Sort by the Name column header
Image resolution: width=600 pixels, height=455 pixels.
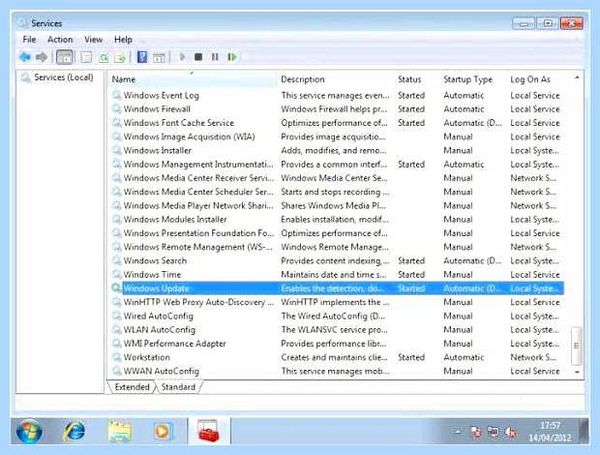pos(192,79)
